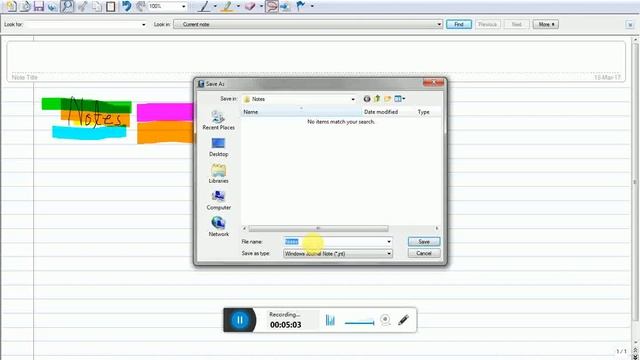Click the Redo arrow icon
Screen dimensions: 640x360
point(140,6)
